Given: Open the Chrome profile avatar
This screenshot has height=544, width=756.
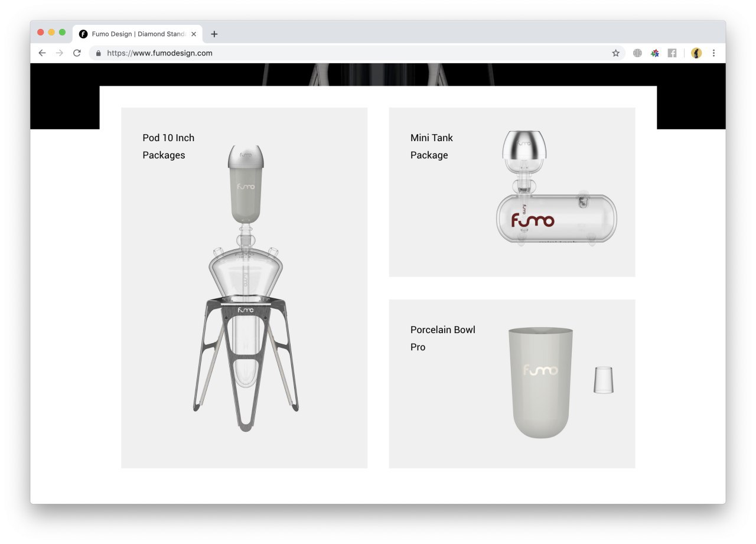Looking at the screenshot, I should 696,53.
